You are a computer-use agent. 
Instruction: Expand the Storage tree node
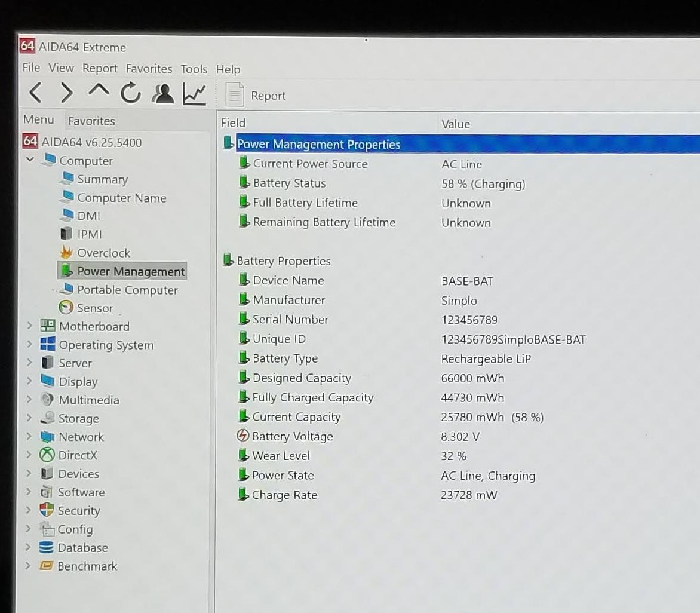pyautogui.click(x=29, y=418)
